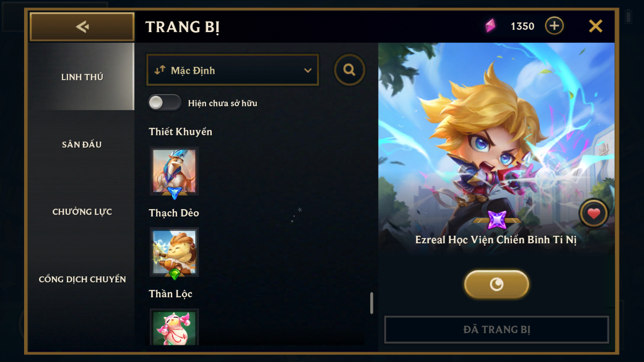Add currency with the plus icon

point(554,26)
